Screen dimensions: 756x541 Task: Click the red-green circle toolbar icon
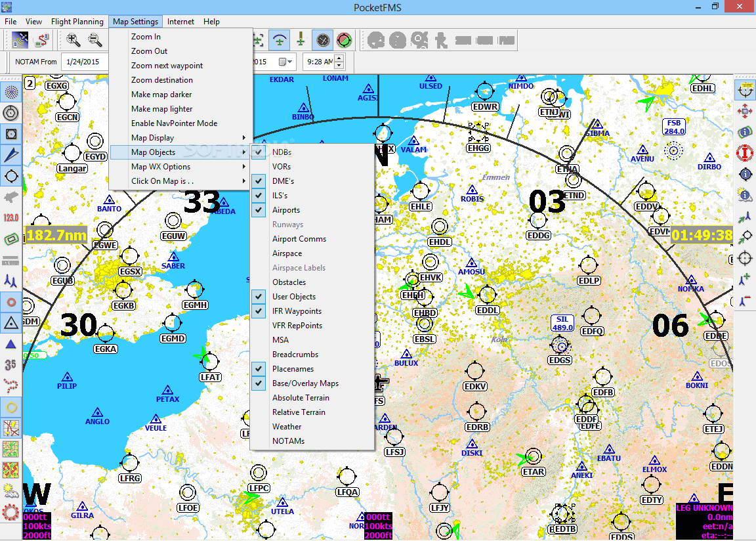345,40
